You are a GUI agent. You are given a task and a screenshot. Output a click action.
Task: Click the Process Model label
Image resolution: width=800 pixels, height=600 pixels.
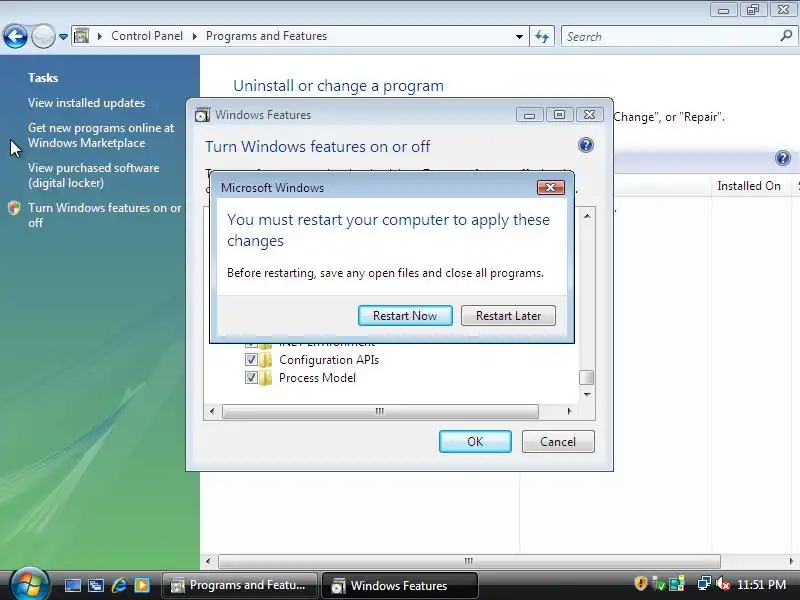(x=317, y=378)
